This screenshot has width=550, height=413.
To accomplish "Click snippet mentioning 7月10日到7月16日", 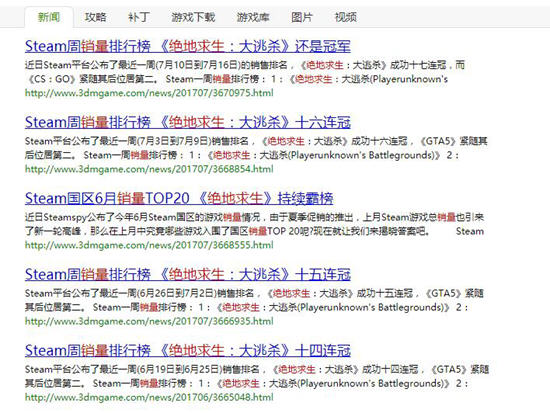I will [x=245, y=65].
